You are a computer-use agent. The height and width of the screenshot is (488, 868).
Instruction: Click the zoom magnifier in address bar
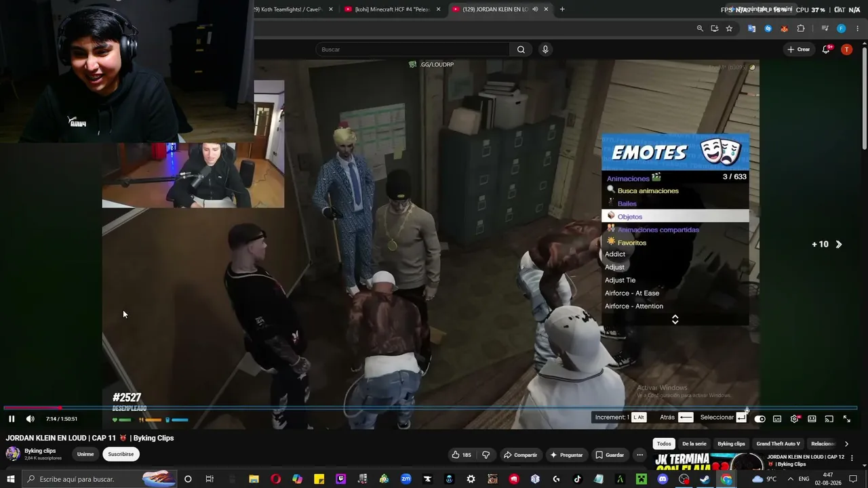pyautogui.click(x=700, y=28)
